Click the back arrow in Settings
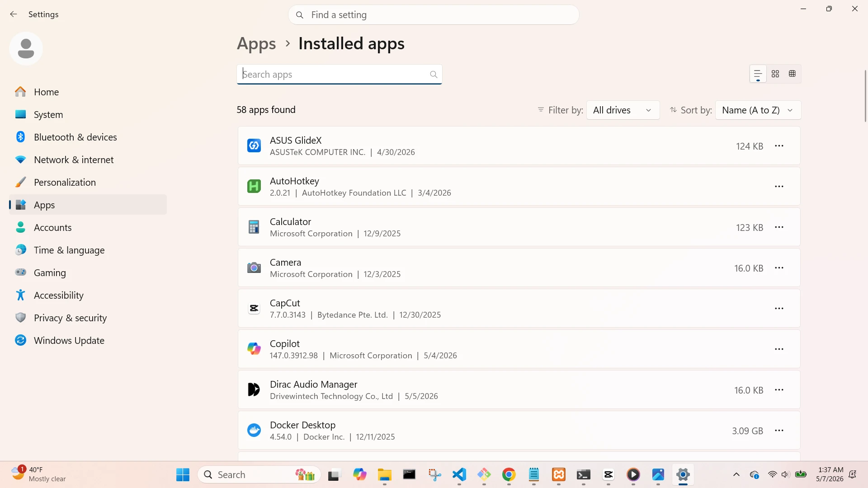The width and height of the screenshot is (868, 488). [14, 14]
